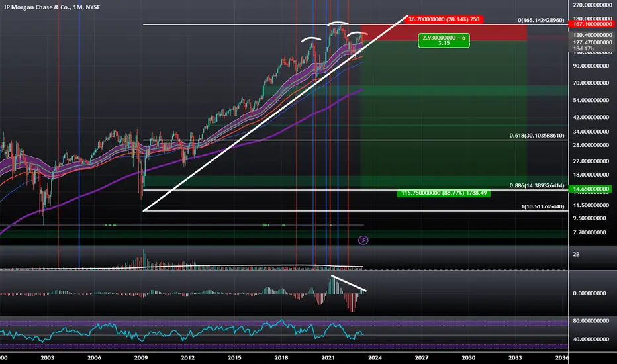Click the 2015 label on time axis
Image resolution: width=617 pixels, height=364 pixels.
coord(234,357)
